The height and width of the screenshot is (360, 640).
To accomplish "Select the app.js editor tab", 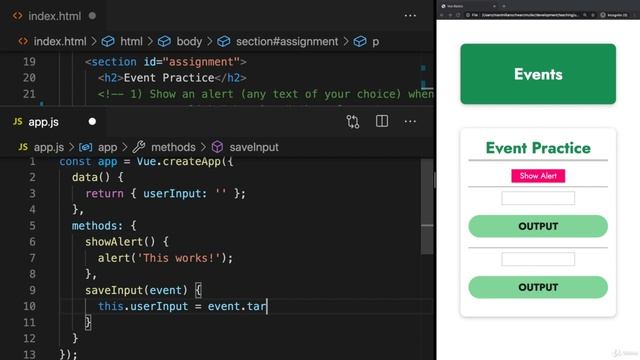I will (x=54, y=122).
